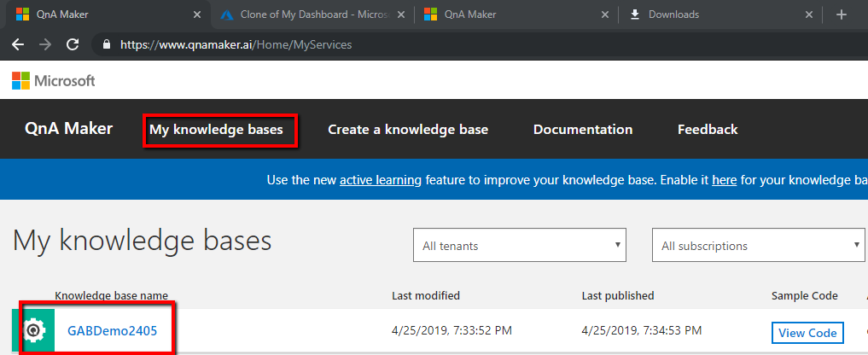The image size is (868, 355).
Task: Close the Downloads tab
Action: point(809,15)
